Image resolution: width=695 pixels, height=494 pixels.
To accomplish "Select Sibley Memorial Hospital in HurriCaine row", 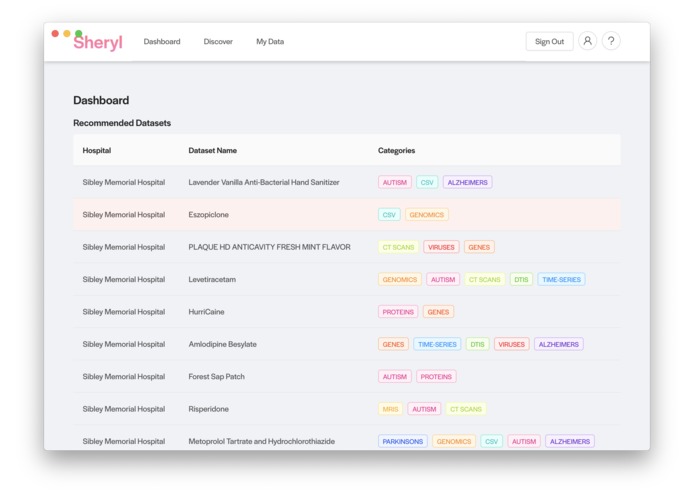I will (x=124, y=311).
